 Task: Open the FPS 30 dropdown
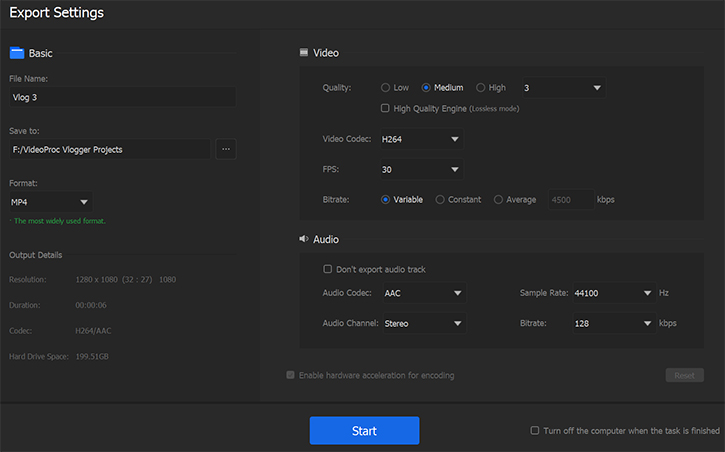tap(420, 170)
